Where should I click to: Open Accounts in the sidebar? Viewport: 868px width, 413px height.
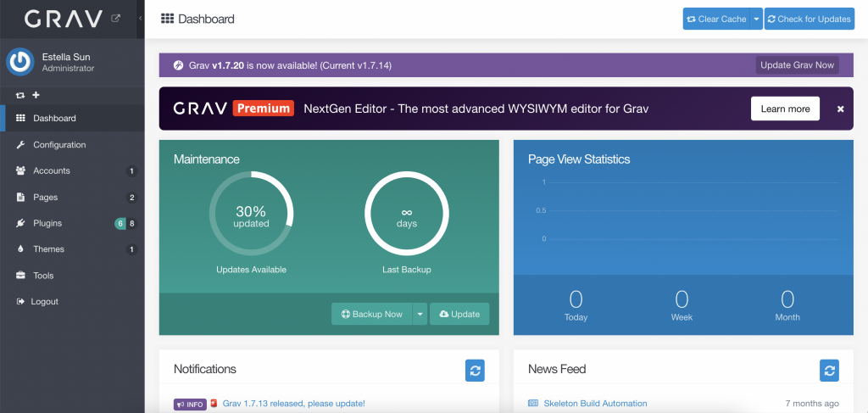(72, 170)
